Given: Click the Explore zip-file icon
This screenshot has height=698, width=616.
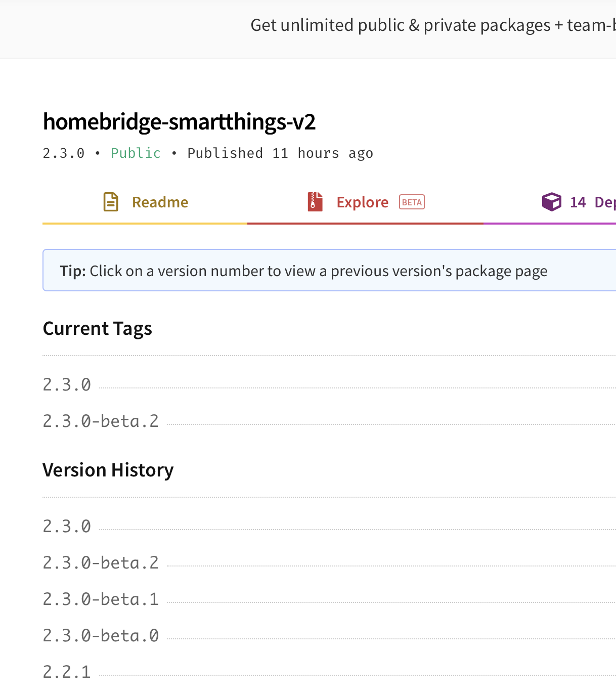Looking at the screenshot, I should (x=314, y=201).
